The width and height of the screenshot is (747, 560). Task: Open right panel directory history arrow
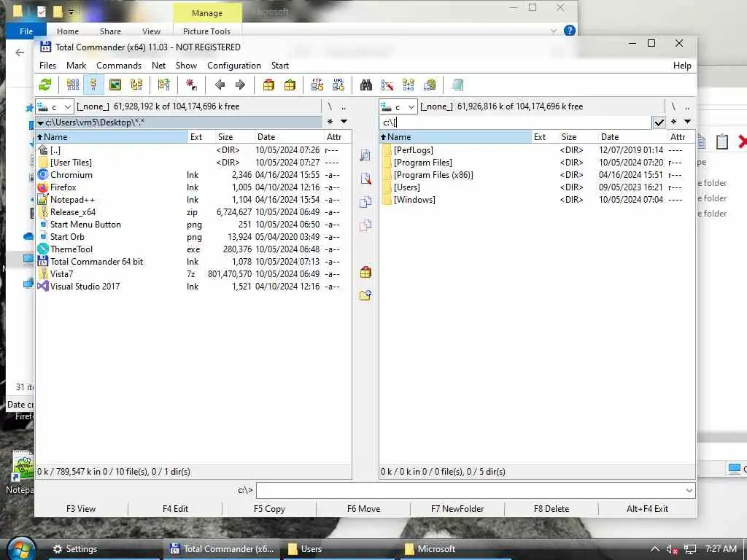(x=687, y=122)
